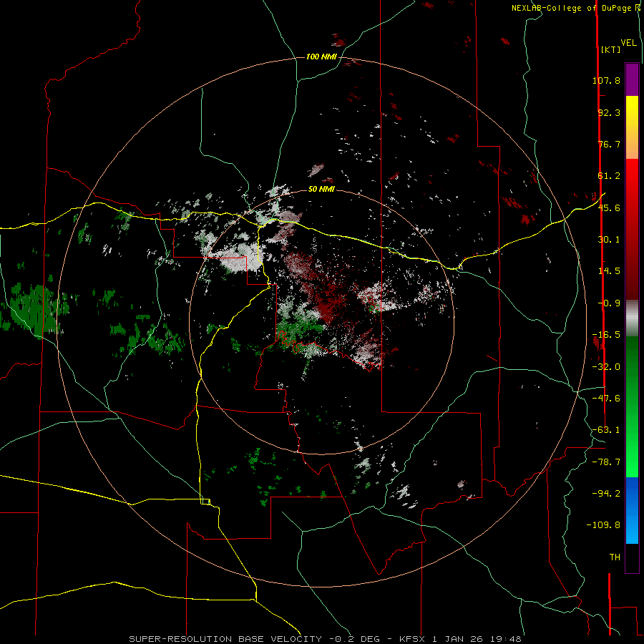This screenshot has height=644, width=644.
Task: Click the TH legend label
Action: [x=615, y=557]
